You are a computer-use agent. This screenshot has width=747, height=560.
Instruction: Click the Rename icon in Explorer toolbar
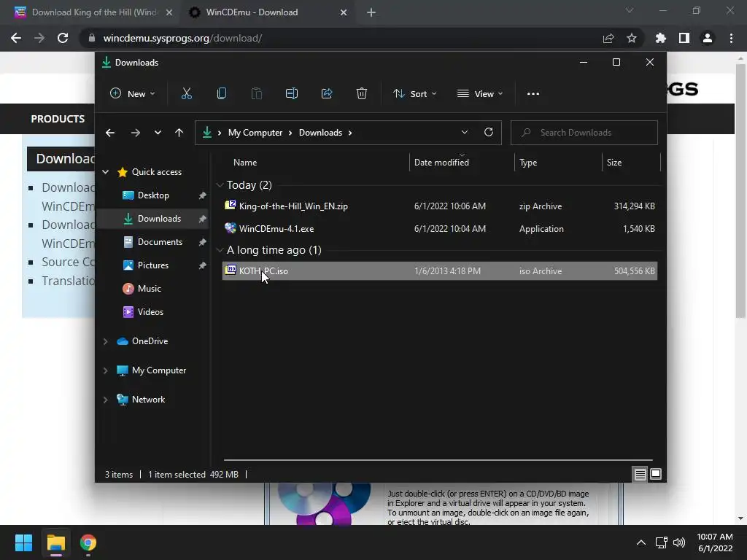[292, 94]
